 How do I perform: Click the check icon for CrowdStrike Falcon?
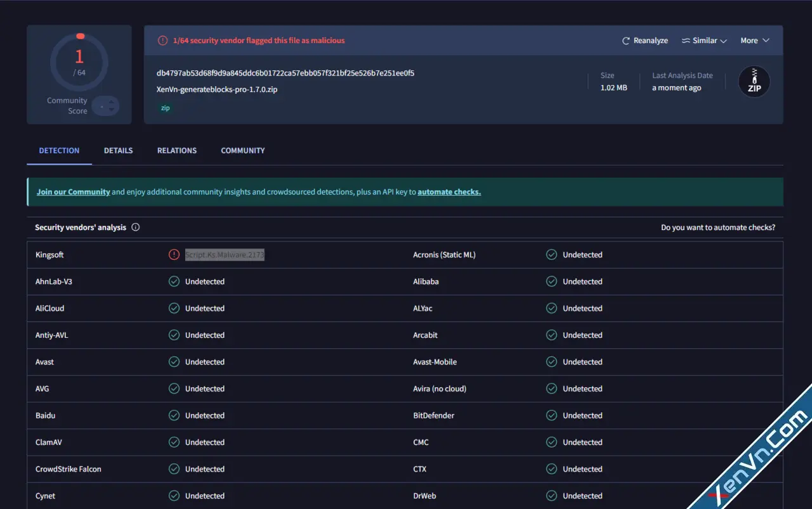174,469
